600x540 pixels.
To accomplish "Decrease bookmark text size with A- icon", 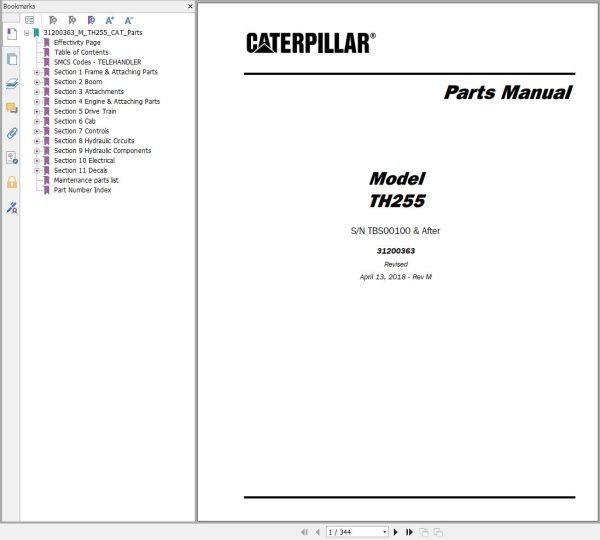I will tap(129, 20).
